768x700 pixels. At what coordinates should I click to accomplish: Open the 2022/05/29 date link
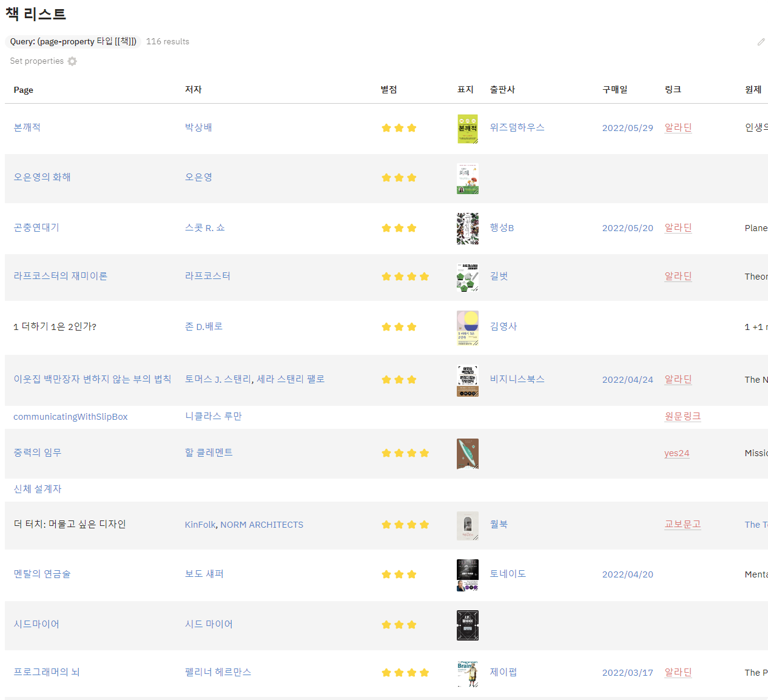[628, 128]
